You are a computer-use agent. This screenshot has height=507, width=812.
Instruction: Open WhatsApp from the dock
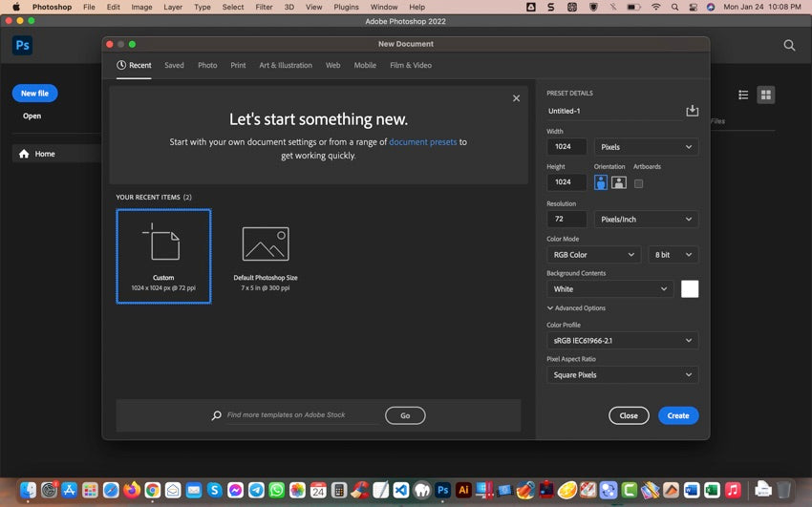(x=276, y=490)
